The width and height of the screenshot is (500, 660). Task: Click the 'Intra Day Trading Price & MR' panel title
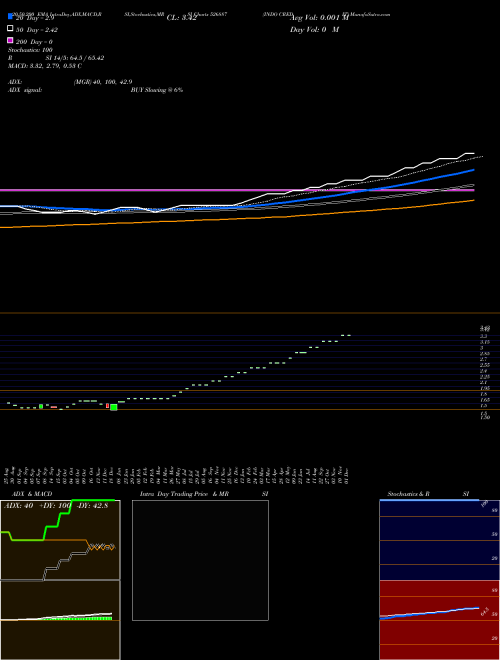(x=184, y=494)
